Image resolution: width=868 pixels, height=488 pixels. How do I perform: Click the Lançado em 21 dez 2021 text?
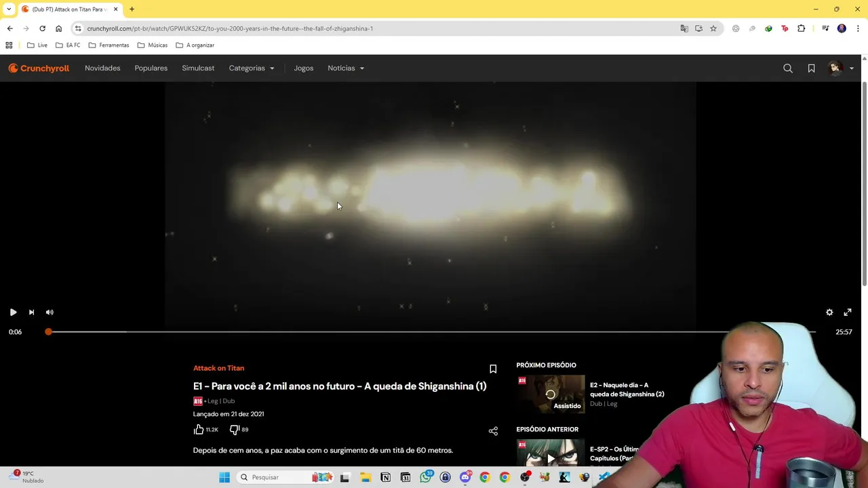[x=229, y=414]
